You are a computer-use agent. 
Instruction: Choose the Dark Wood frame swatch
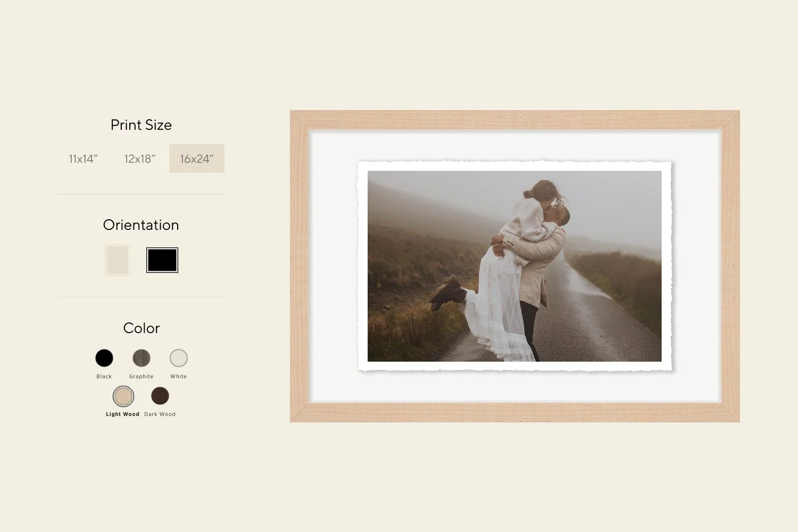tap(160, 396)
